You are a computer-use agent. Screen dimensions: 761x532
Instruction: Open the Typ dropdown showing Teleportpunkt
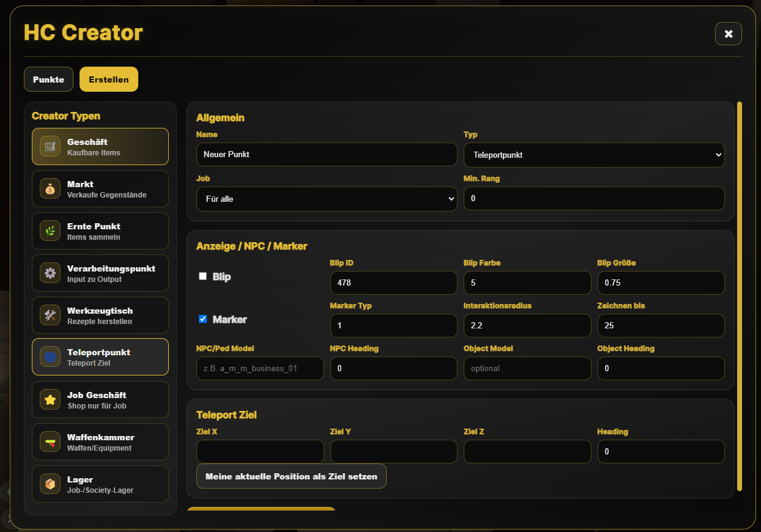click(x=594, y=155)
